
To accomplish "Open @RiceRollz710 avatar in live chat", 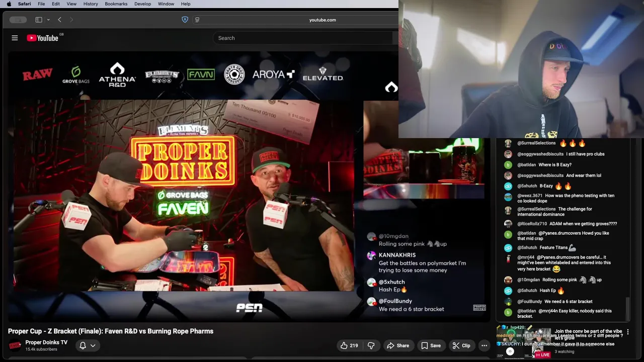I will [x=508, y=224].
